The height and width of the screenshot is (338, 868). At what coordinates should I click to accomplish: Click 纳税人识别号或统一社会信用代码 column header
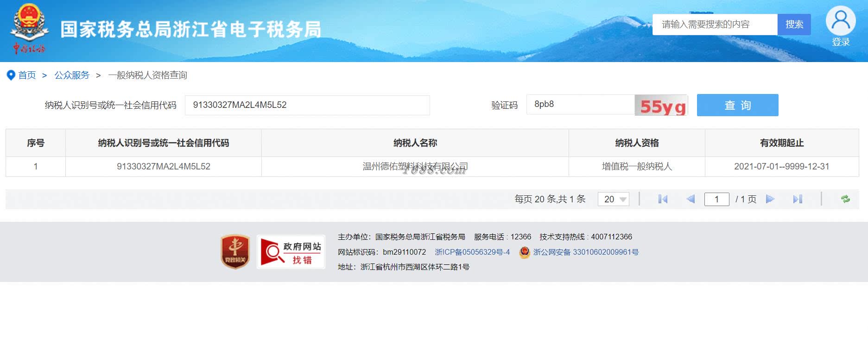pyautogui.click(x=164, y=143)
